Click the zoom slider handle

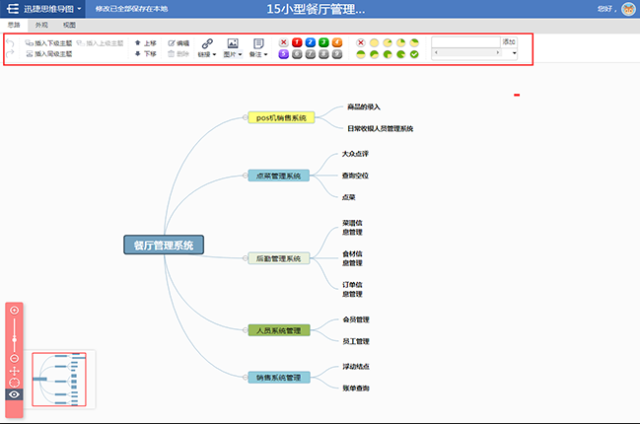coord(14,340)
